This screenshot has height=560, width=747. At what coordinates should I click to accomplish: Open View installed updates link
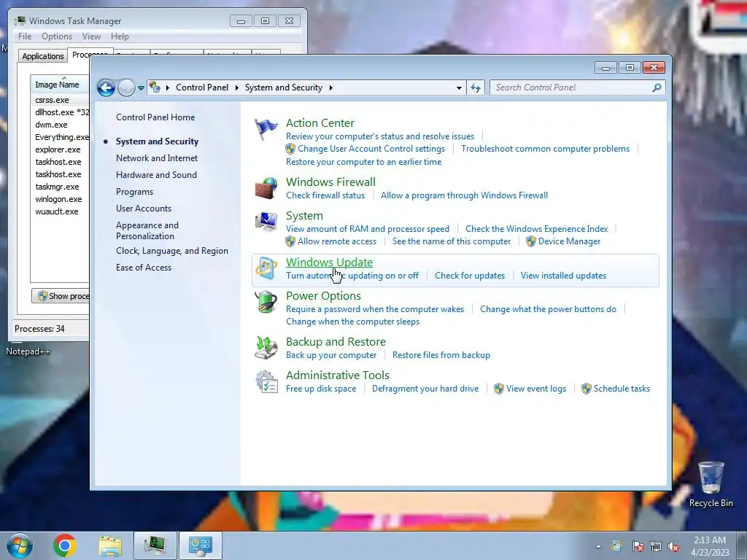point(563,276)
